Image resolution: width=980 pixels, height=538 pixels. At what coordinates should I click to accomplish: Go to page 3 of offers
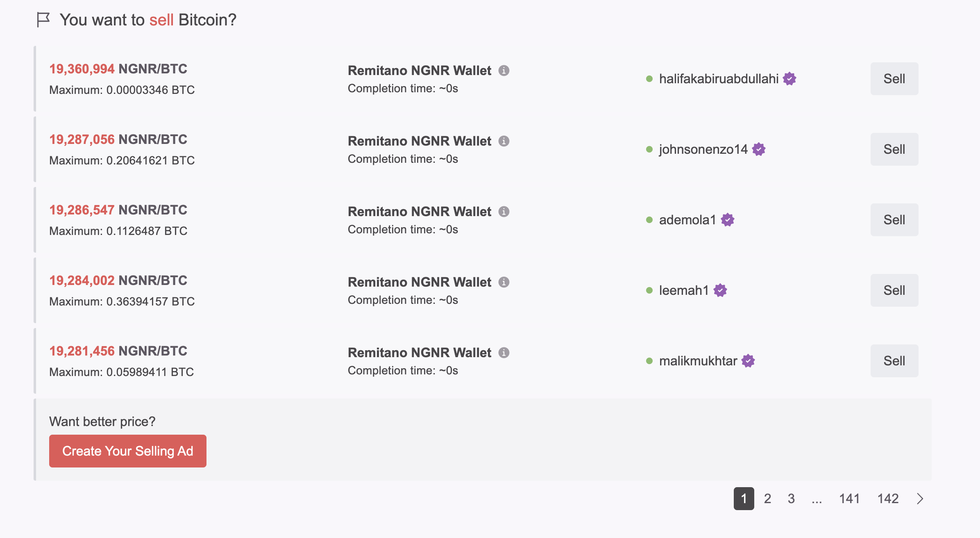coord(791,499)
